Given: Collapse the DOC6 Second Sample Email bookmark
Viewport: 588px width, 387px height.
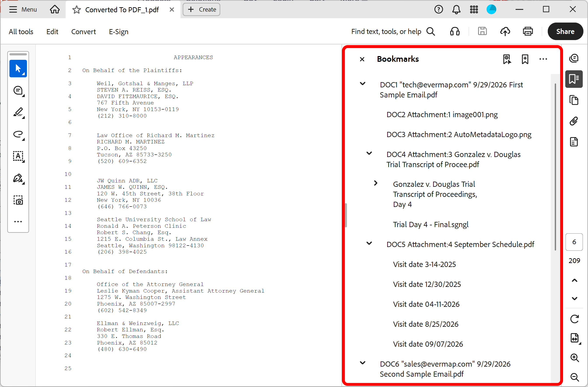Looking at the screenshot, I should pyautogui.click(x=362, y=363).
